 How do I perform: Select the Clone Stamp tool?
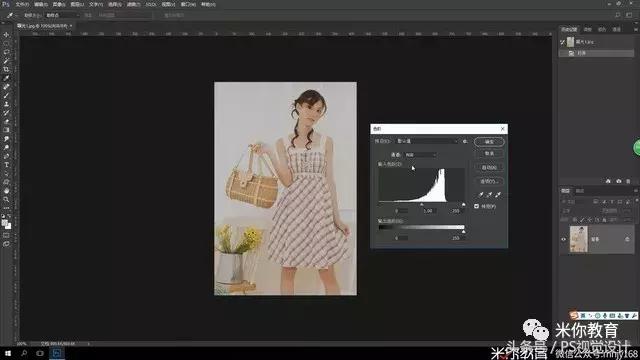tap(6, 104)
